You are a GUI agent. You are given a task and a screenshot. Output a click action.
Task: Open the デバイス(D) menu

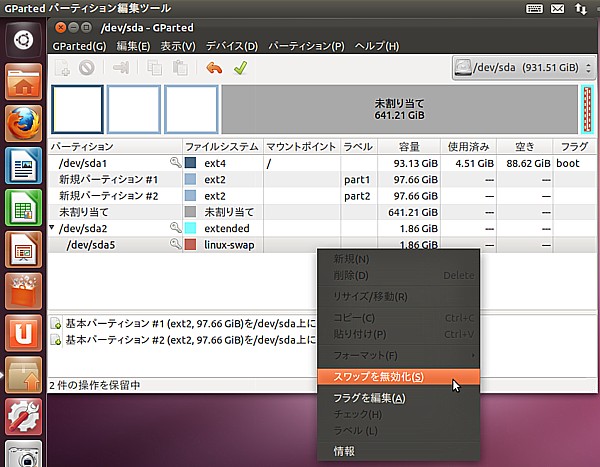point(232,46)
